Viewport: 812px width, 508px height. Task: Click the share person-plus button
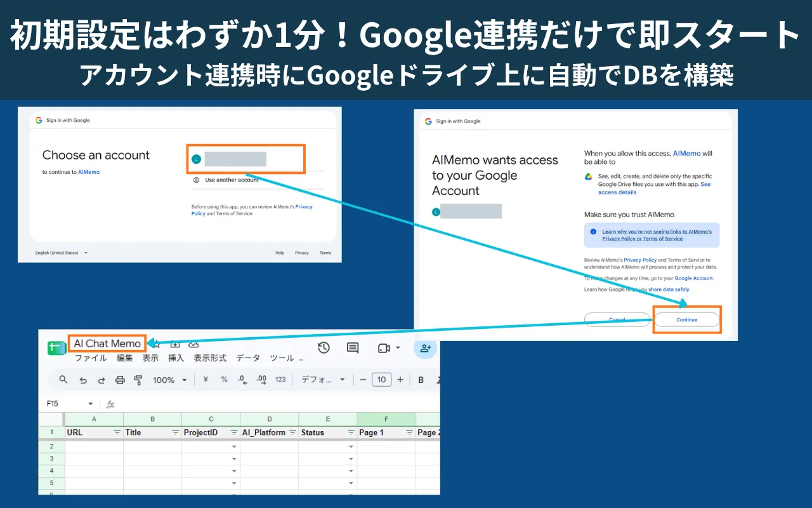tap(425, 347)
